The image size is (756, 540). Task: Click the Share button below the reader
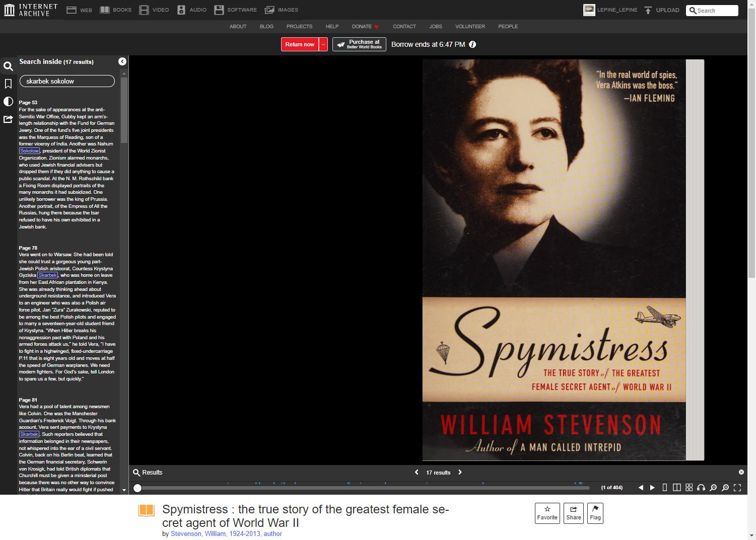tap(574, 513)
